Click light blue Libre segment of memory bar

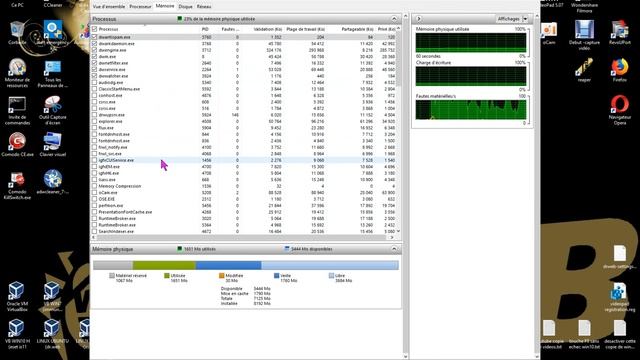coord(330,265)
